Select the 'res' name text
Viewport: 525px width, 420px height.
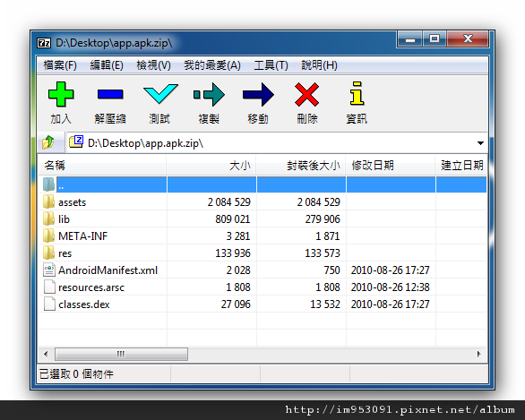pos(65,253)
